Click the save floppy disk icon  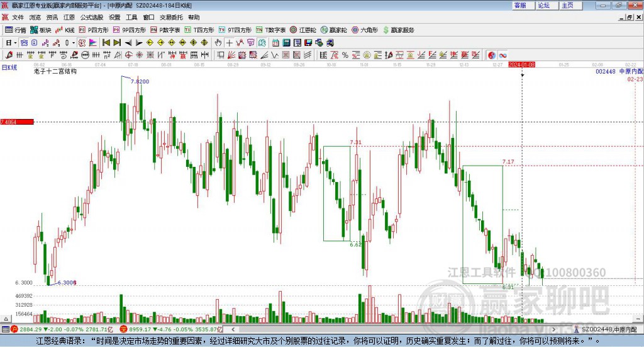308,43
